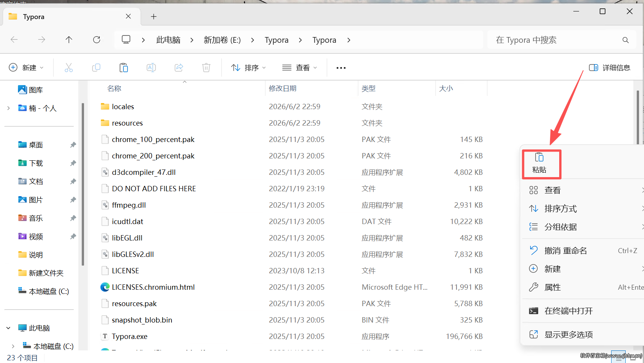Click the Rename icon in toolbar
Image resolution: width=644 pixels, height=363 pixels.
point(151,68)
